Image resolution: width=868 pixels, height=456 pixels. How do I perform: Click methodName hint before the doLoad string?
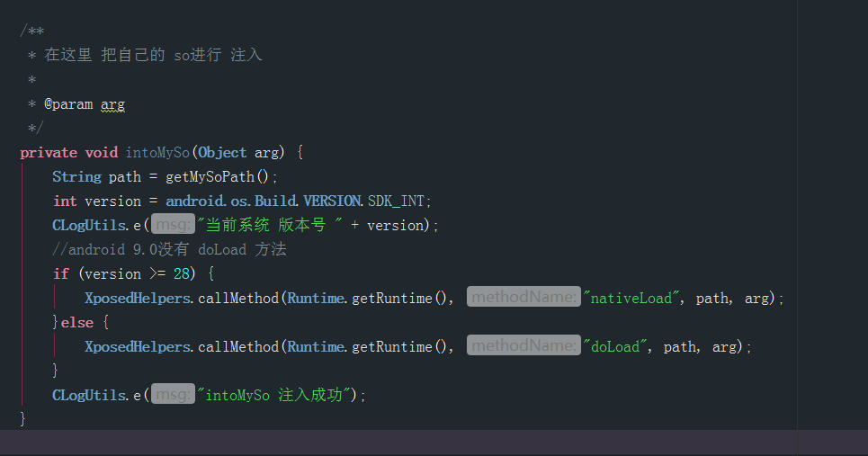coord(523,346)
